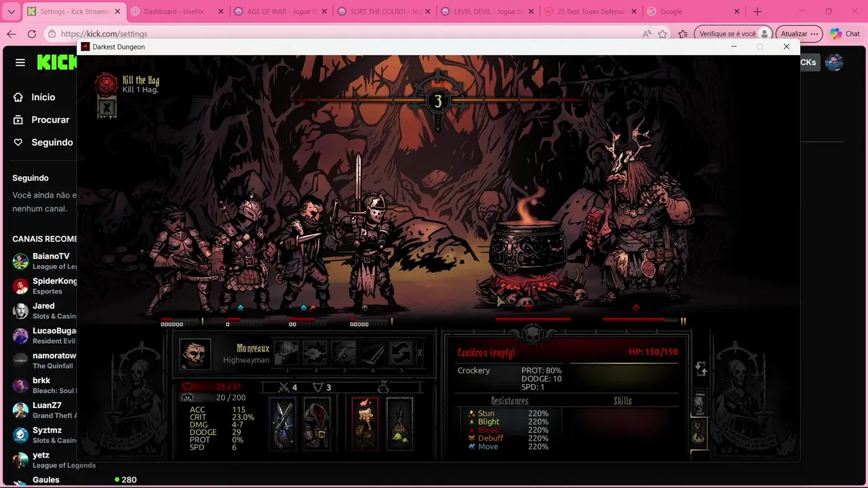Click the Kick logo
The width and height of the screenshot is (868, 488).
[57, 62]
